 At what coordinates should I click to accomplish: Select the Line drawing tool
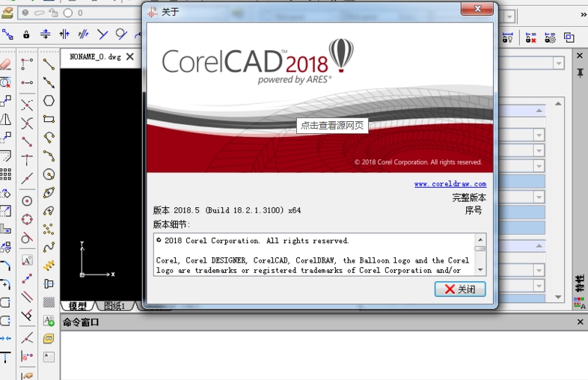(x=49, y=64)
